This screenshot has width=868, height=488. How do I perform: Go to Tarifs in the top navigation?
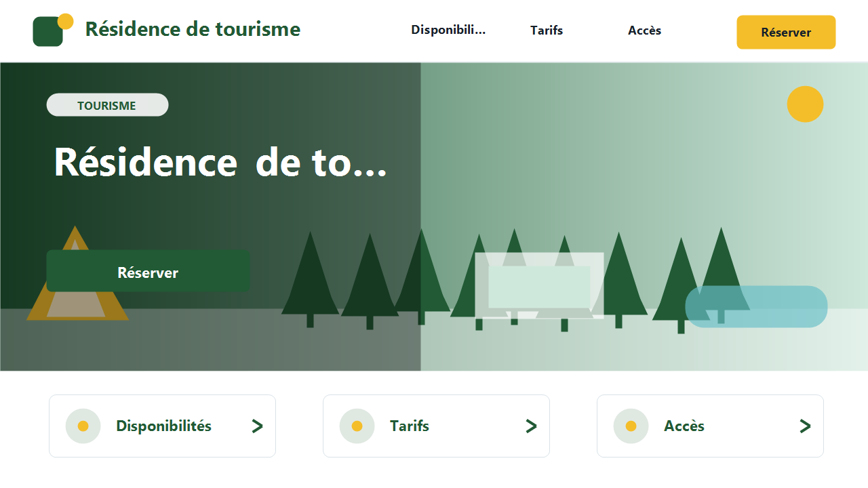[547, 30]
